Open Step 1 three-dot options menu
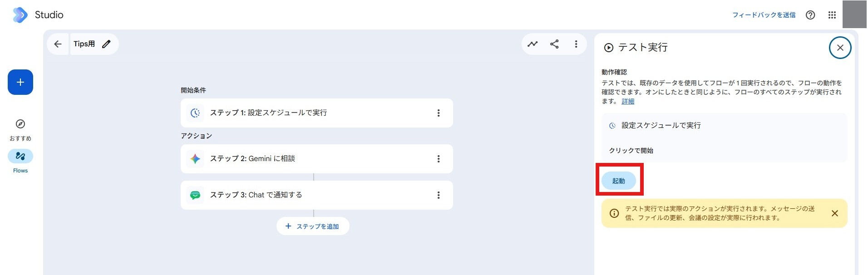 click(x=439, y=113)
